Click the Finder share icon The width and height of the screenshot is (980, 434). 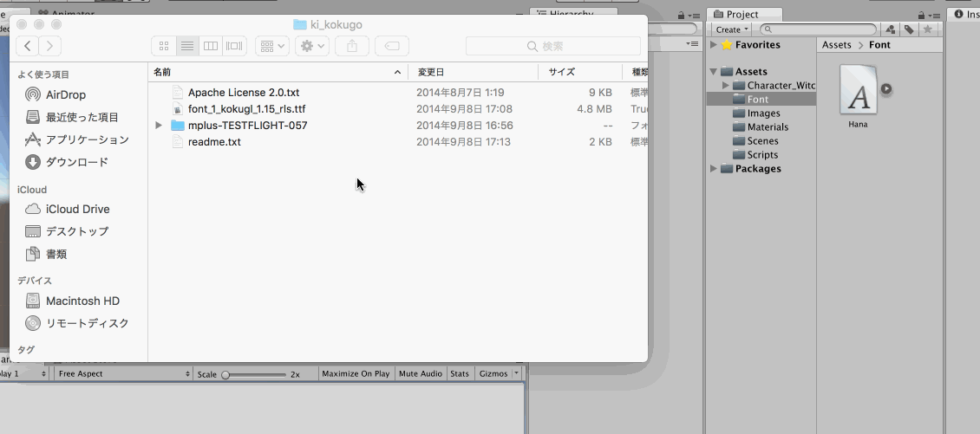[352, 46]
